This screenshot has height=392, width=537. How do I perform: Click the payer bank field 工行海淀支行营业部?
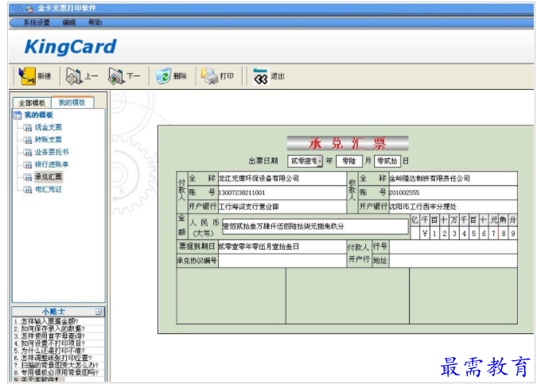tap(282, 207)
